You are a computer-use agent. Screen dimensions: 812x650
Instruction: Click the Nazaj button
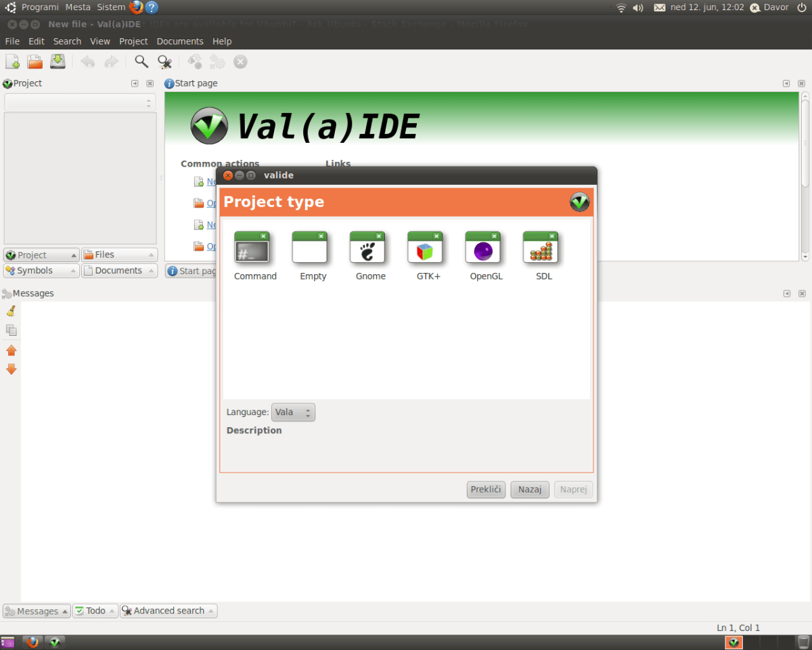click(x=530, y=490)
